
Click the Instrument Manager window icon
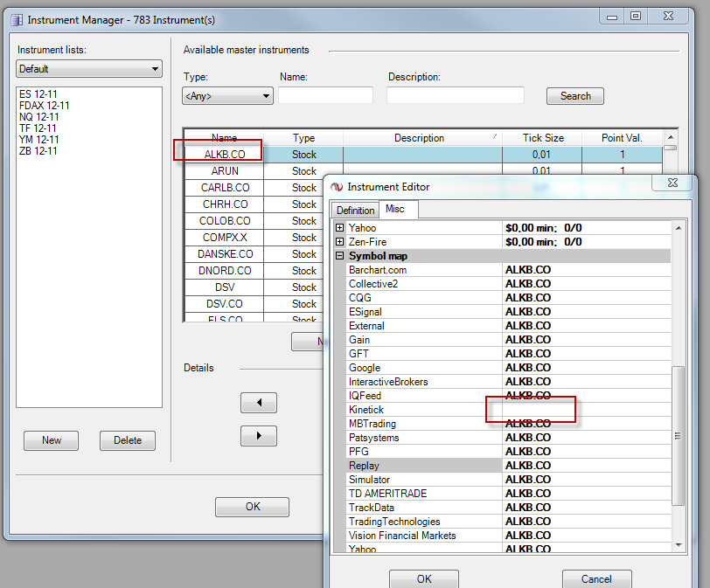[17, 20]
